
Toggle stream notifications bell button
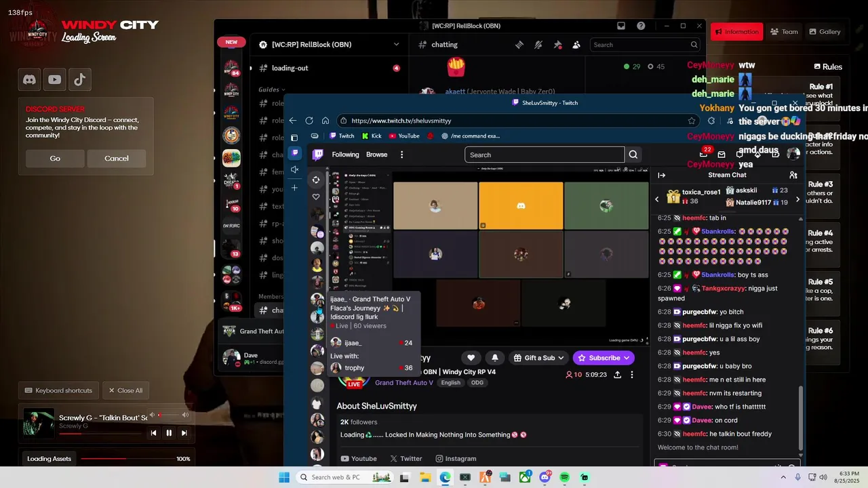coord(494,358)
